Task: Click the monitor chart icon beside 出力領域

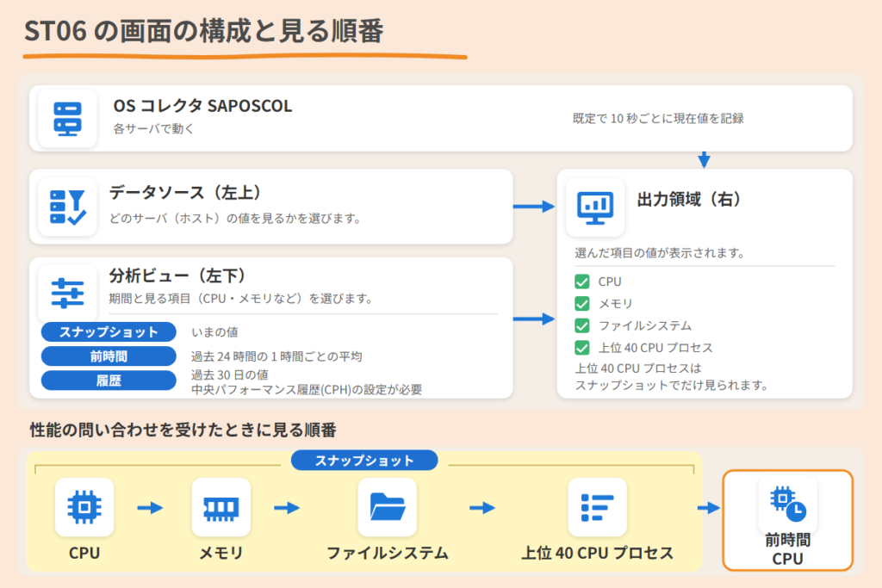Action: 595,207
